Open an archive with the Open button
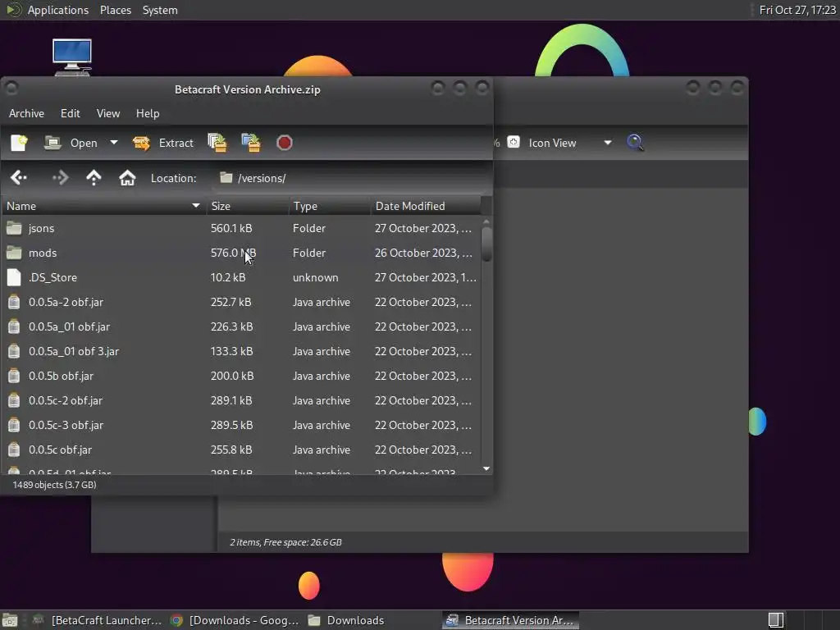Image resolution: width=840 pixels, height=630 pixels. pos(71,143)
